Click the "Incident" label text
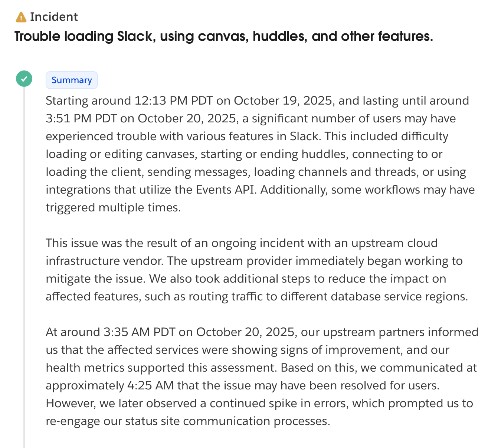The image size is (501, 448). 54,17
